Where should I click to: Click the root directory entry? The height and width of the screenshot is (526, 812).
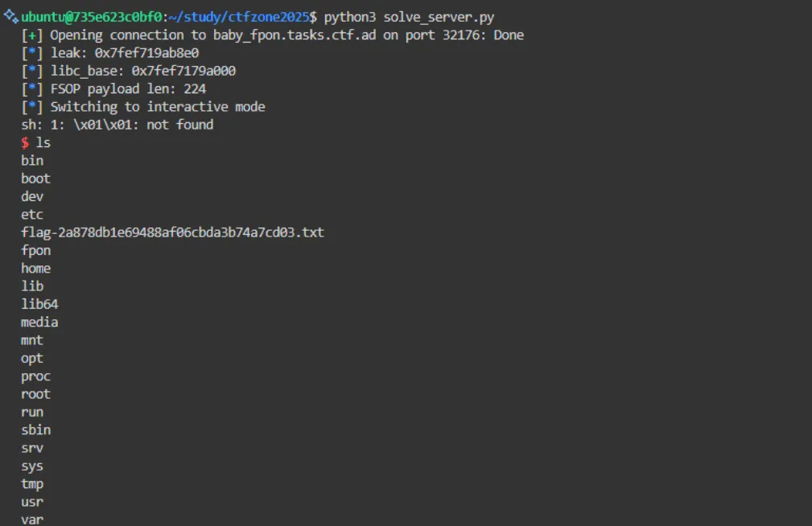[35, 394]
